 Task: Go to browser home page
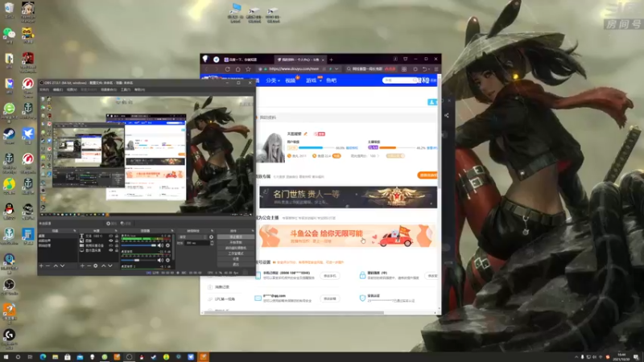click(237, 69)
